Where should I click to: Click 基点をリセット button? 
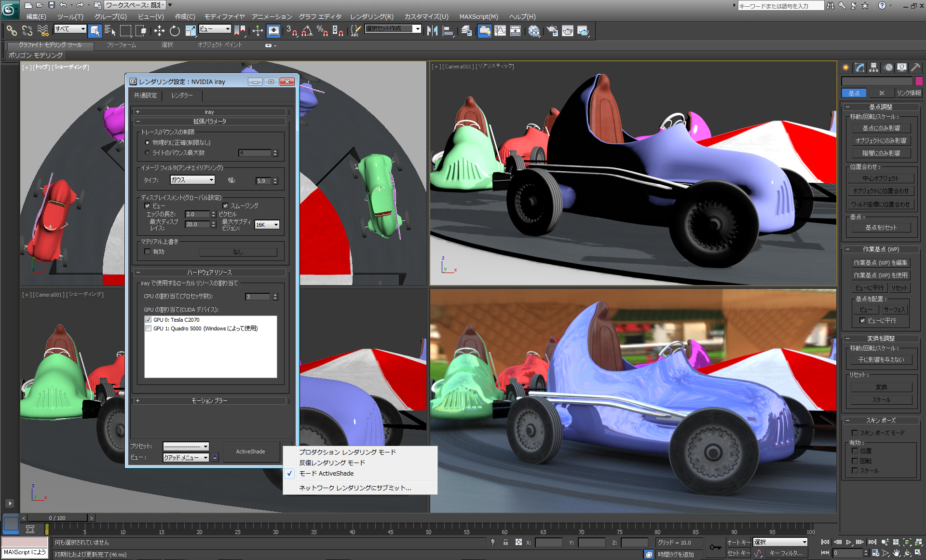[x=881, y=228]
